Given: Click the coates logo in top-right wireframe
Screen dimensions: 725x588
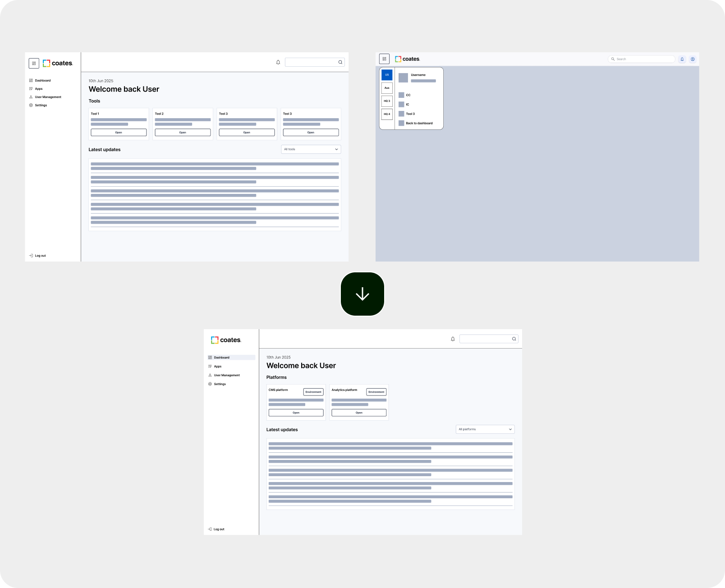Looking at the screenshot, I should click(408, 59).
